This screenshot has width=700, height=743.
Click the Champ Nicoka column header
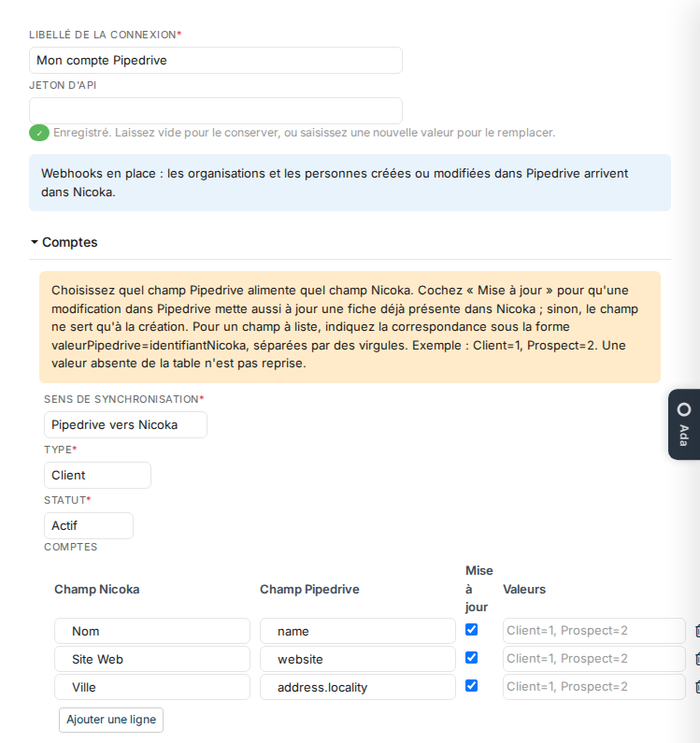[x=96, y=589]
